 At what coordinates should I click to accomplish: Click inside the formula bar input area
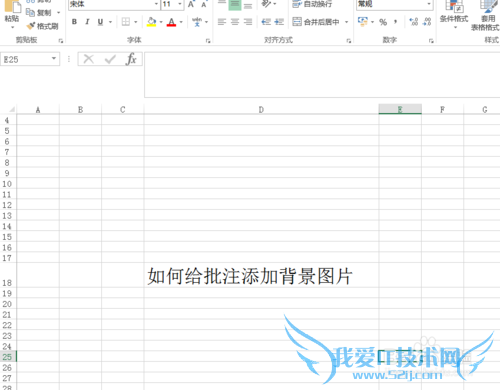coord(322,75)
